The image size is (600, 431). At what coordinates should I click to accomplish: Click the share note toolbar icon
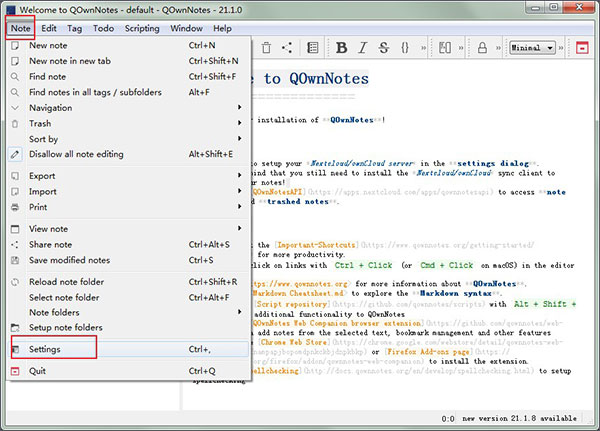[288, 47]
